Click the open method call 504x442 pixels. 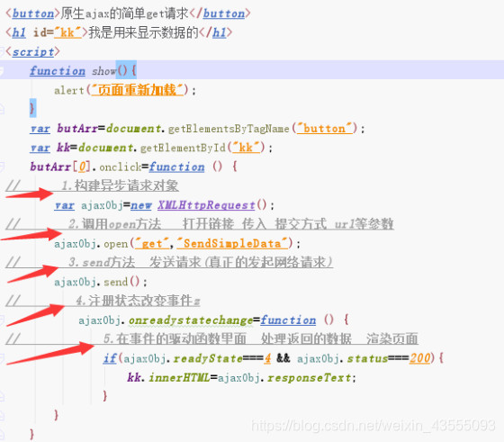[116, 244]
